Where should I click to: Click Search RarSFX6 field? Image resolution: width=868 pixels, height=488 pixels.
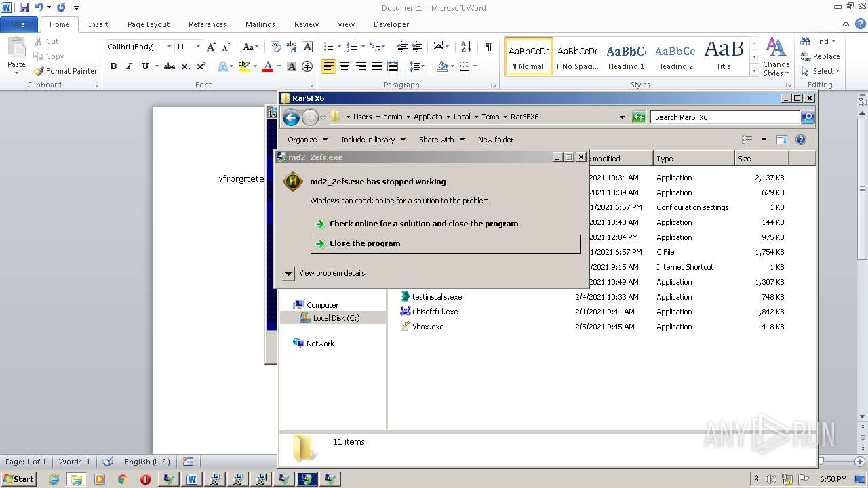724,117
